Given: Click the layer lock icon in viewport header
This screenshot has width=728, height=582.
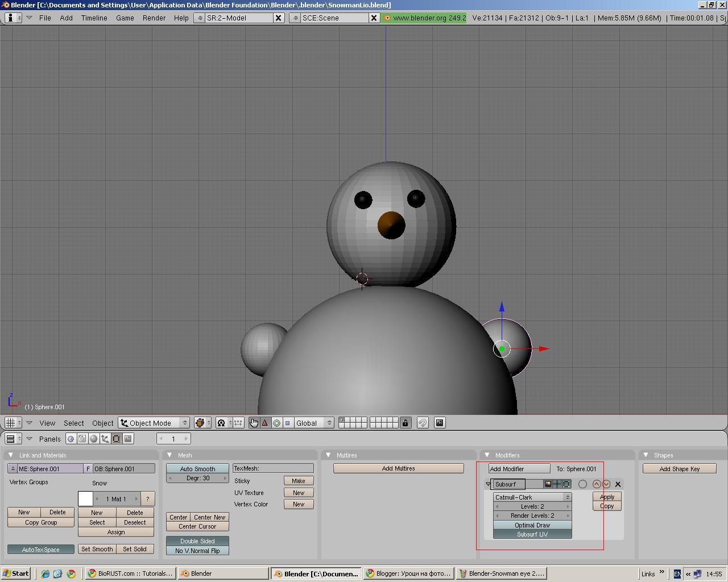Looking at the screenshot, I should pos(405,423).
